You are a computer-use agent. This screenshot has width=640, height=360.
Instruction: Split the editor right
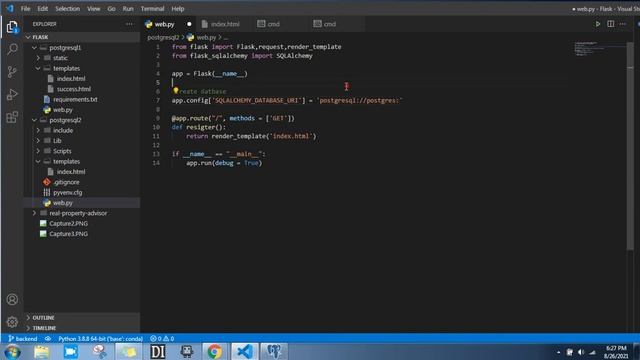point(611,24)
